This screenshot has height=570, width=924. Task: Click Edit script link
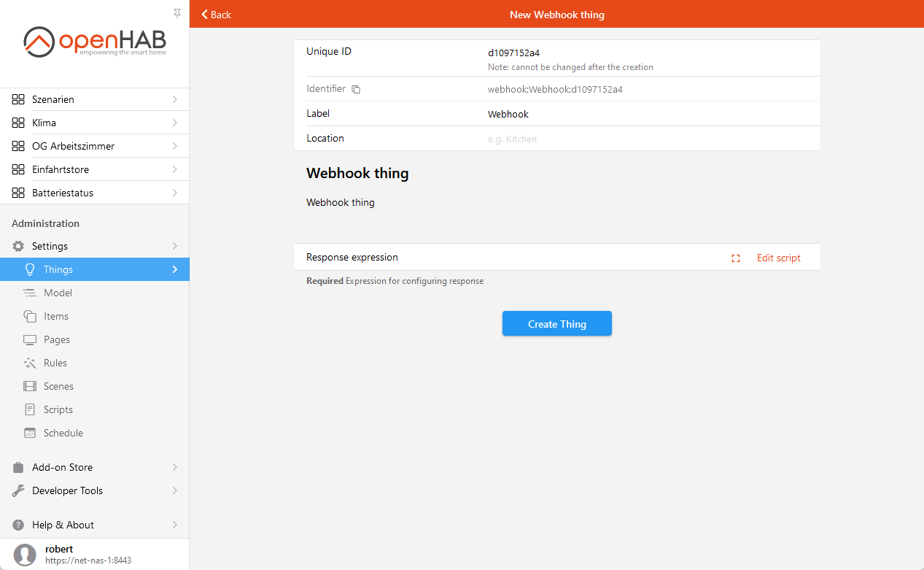(x=778, y=258)
